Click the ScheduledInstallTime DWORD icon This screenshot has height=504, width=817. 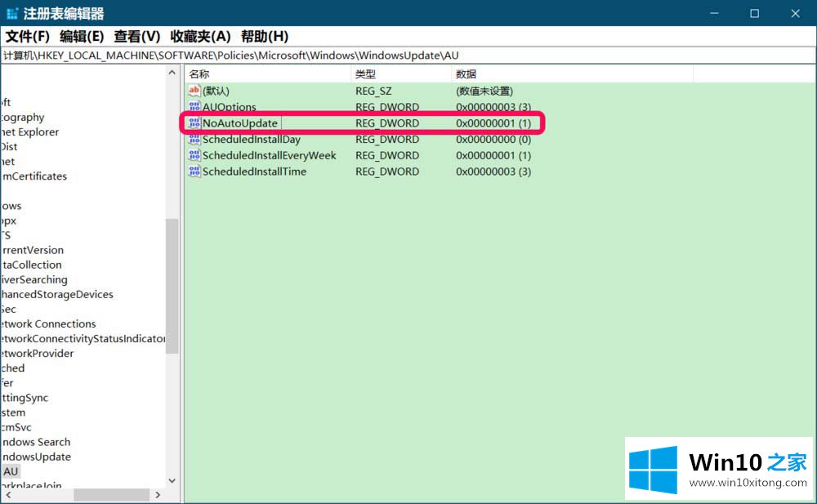point(194,172)
